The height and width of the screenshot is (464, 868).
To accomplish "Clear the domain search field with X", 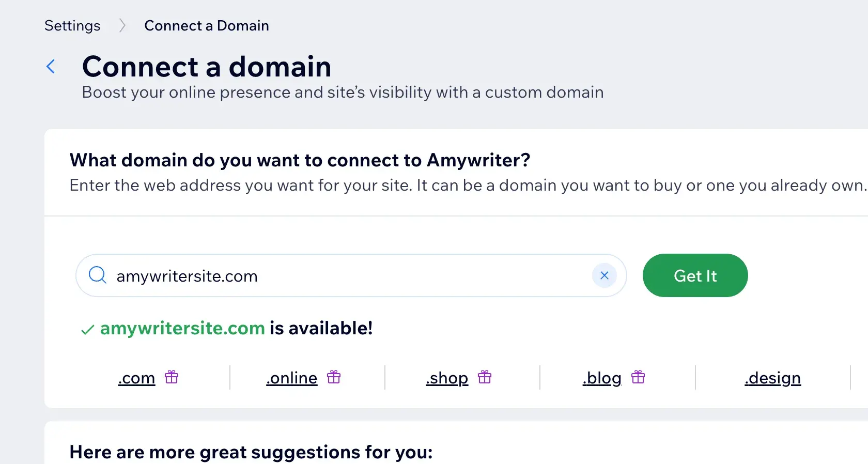I will (604, 275).
